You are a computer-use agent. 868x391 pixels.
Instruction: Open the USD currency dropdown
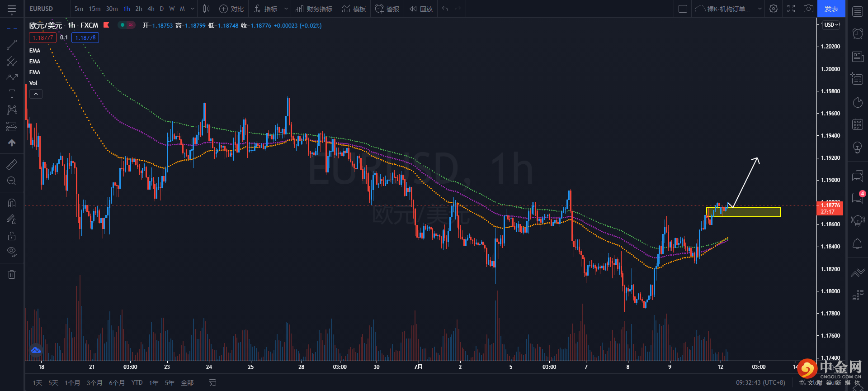point(831,25)
